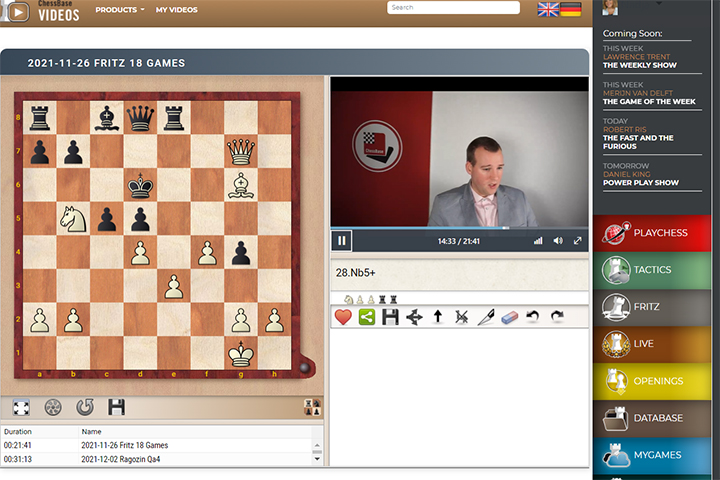Open the Live app tile

pos(652,344)
